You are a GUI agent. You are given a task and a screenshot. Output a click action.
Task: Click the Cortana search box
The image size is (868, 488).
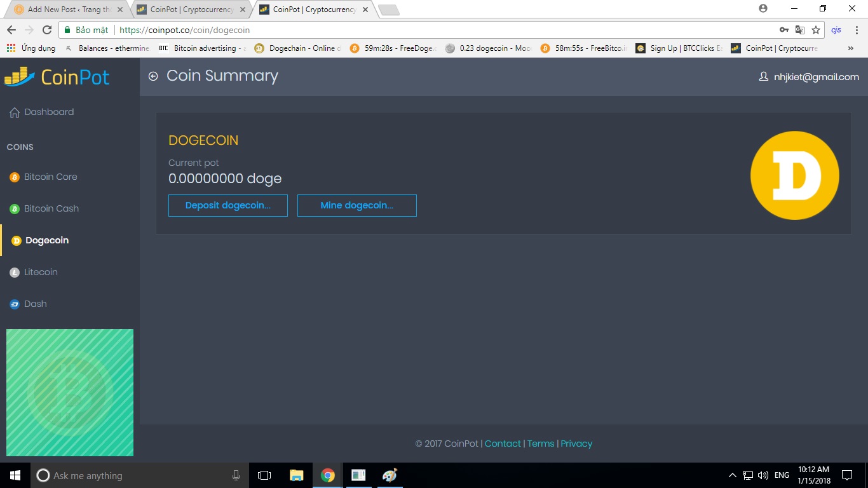pos(140,475)
